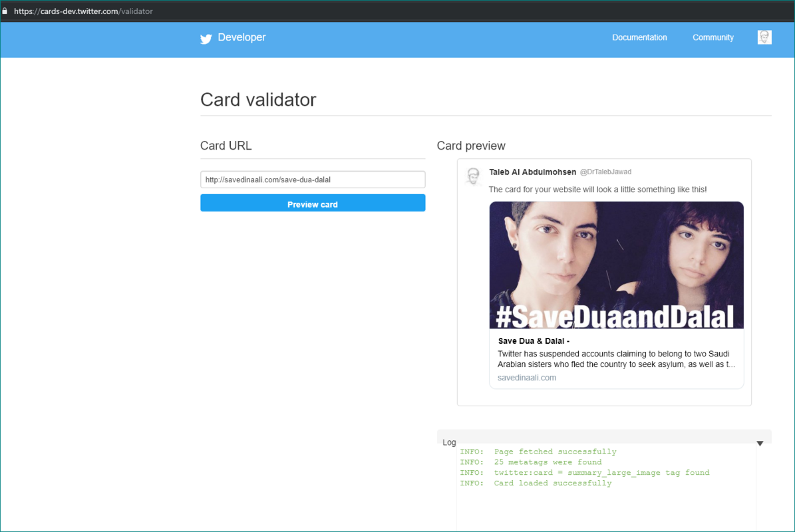This screenshot has height=532, width=795.
Task: Click the Card validator heading
Action: (x=258, y=100)
